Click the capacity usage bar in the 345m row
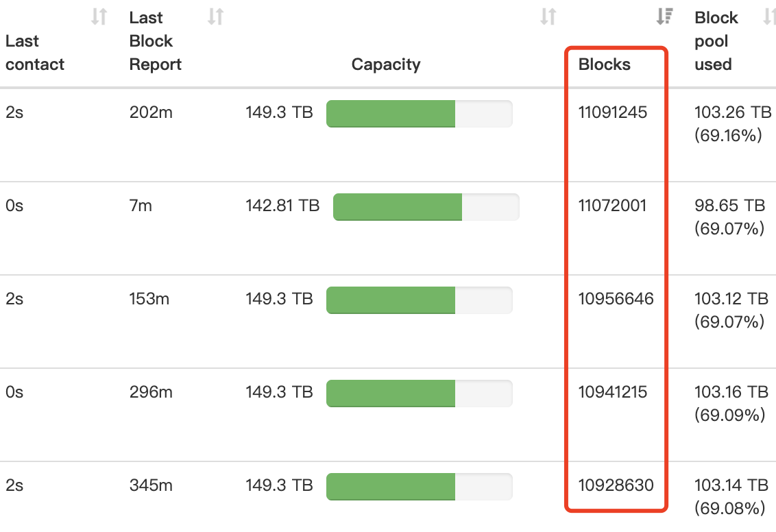Image resolution: width=776 pixels, height=532 pixels. tap(419, 487)
